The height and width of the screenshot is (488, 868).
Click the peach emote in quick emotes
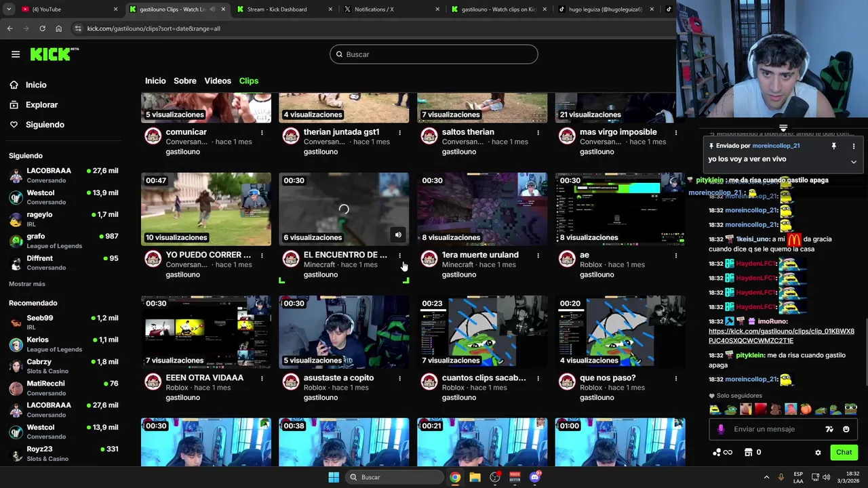pos(806,409)
